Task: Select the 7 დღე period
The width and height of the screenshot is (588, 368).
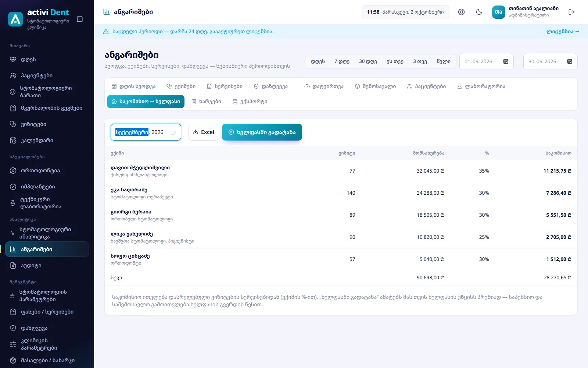Action: point(342,61)
